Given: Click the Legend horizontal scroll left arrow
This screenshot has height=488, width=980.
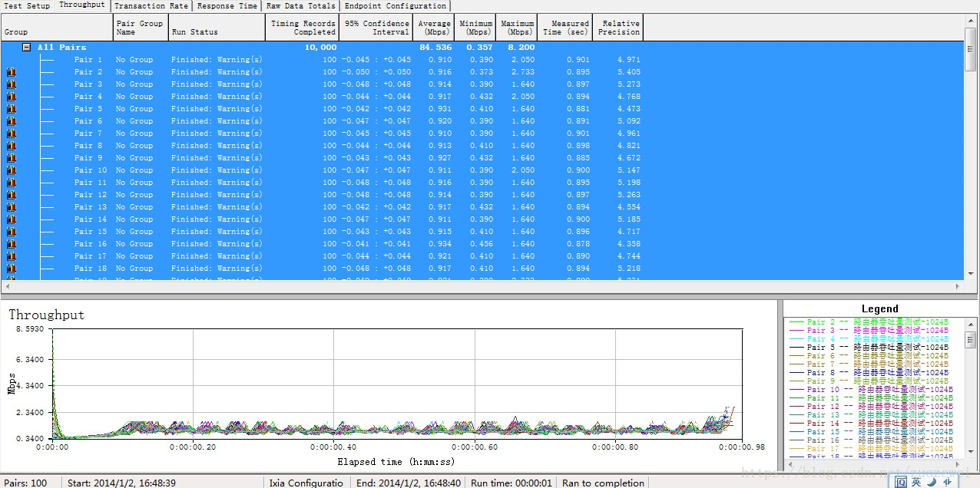Looking at the screenshot, I should (790, 465).
